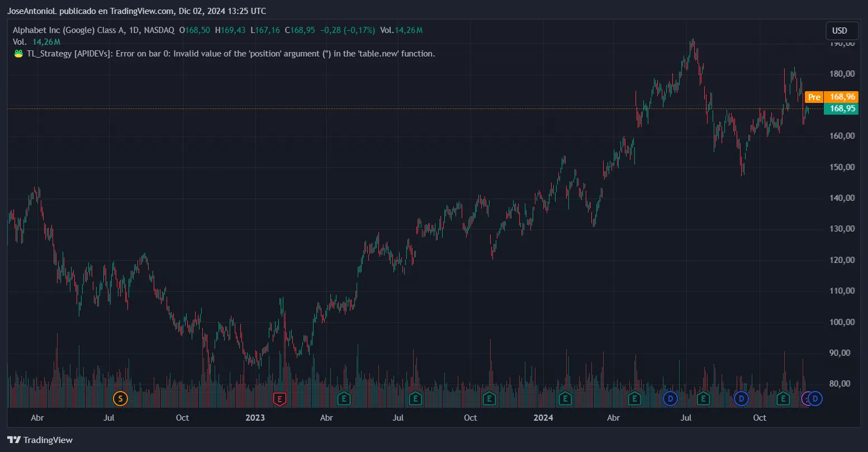Open the rightmost green E earnings marker
The height and width of the screenshot is (452, 868).
pyautogui.click(x=782, y=399)
